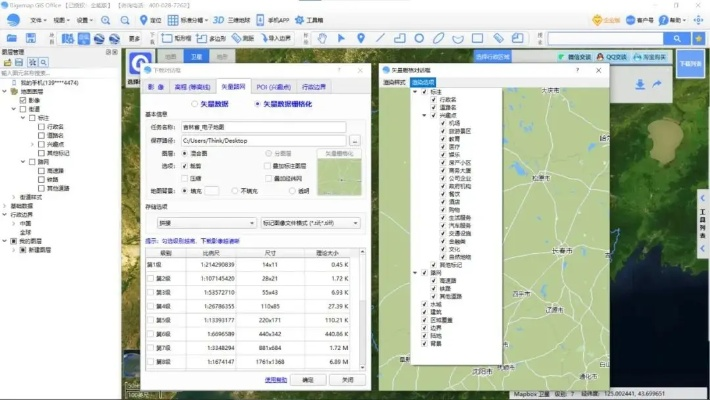
Task: Select the 矢量数据栅格化 radio option
Action: coord(257,104)
